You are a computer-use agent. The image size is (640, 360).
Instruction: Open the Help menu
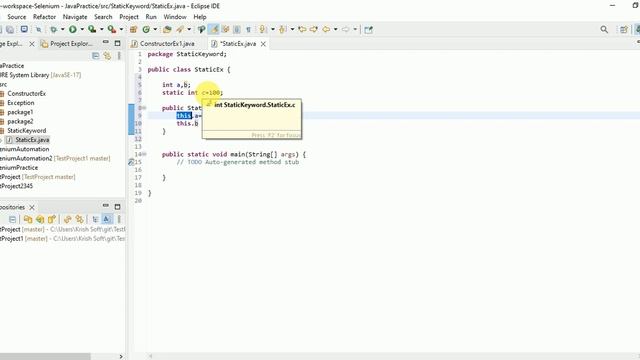click(x=200, y=17)
